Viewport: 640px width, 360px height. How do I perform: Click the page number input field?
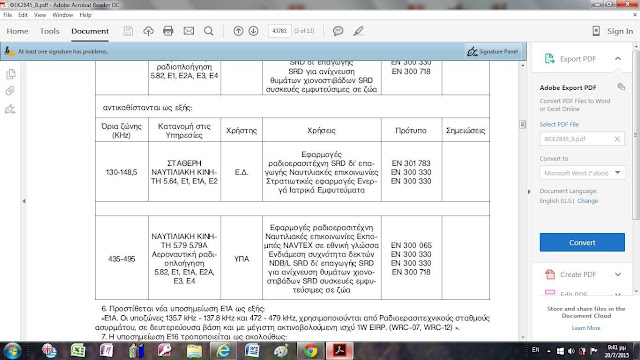(279, 31)
